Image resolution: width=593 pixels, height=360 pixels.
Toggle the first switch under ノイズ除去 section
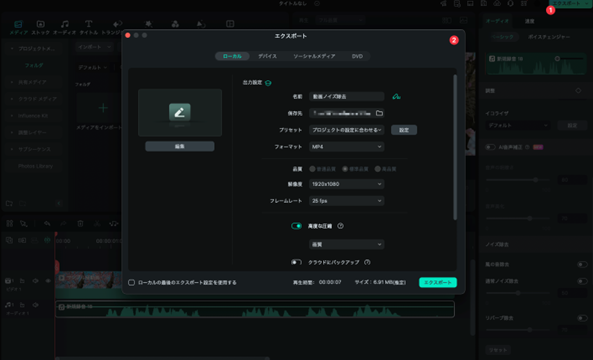click(x=582, y=264)
